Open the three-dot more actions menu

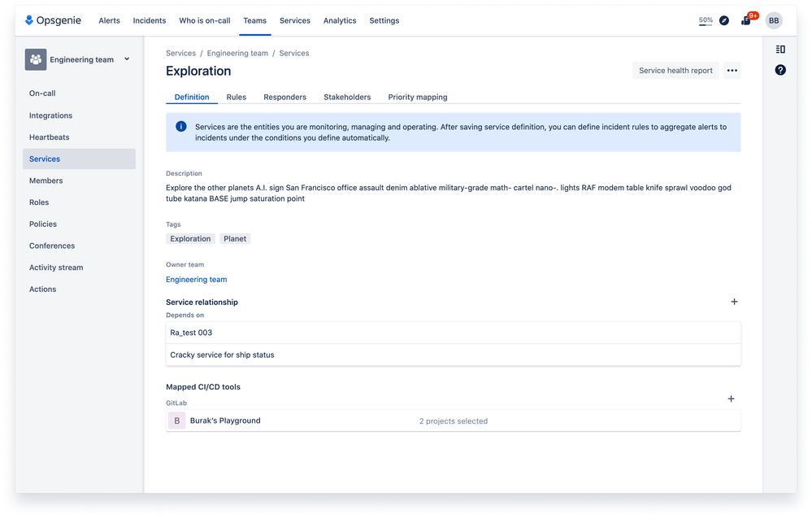point(732,71)
